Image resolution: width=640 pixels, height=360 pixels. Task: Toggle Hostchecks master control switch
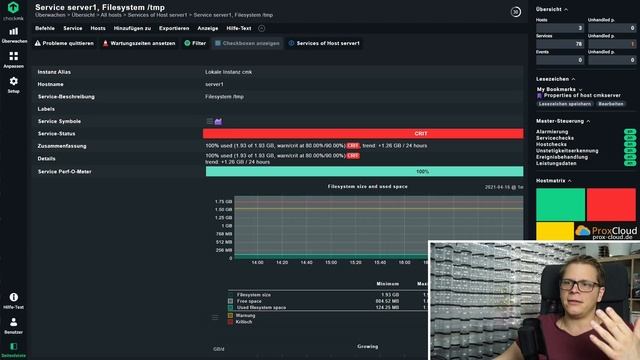[629, 144]
